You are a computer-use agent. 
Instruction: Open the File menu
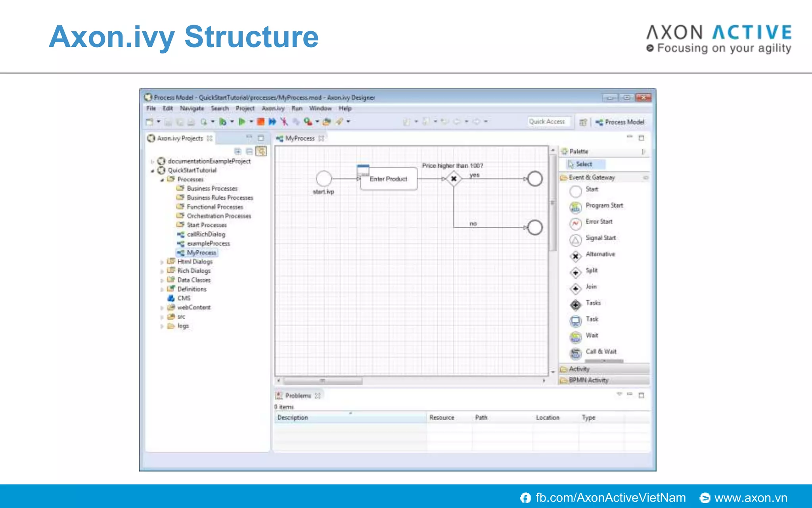coord(151,108)
